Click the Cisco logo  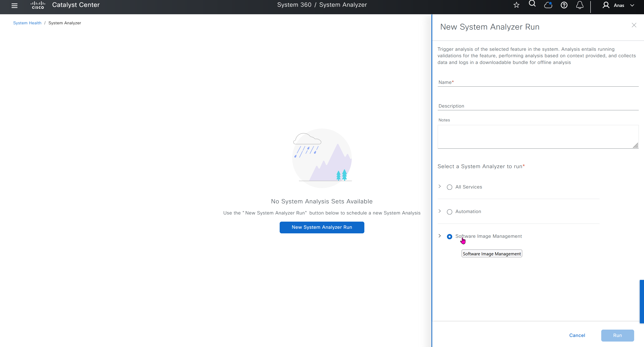(x=38, y=5)
